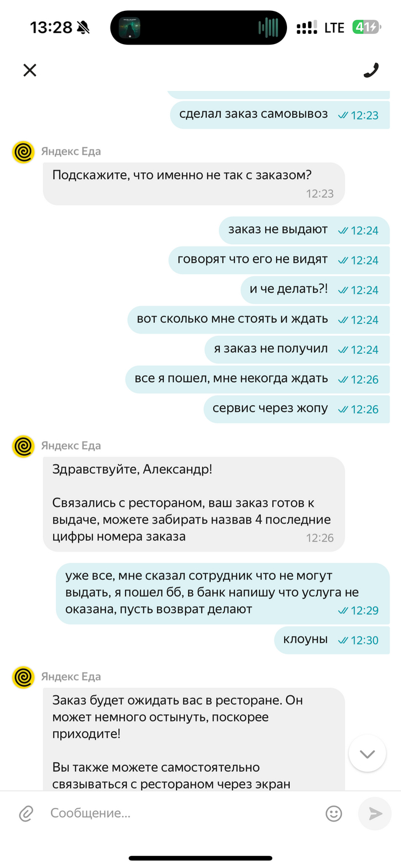Image resolution: width=401 pixels, height=868 pixels.
Task: Close the support chat with the X icon
Action: coord(29,70)
